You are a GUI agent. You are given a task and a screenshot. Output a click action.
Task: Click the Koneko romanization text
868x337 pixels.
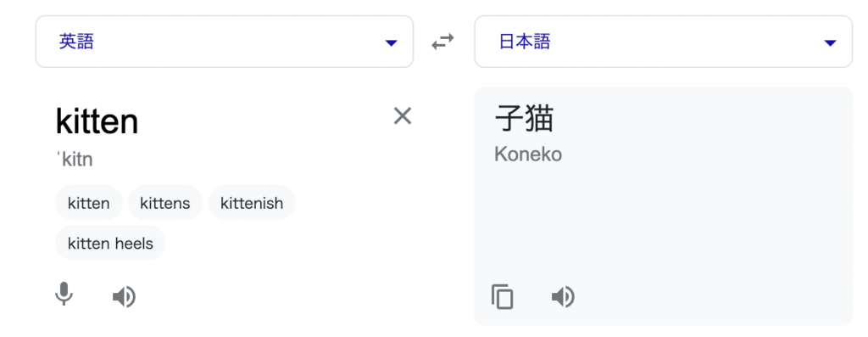(528, 154)
